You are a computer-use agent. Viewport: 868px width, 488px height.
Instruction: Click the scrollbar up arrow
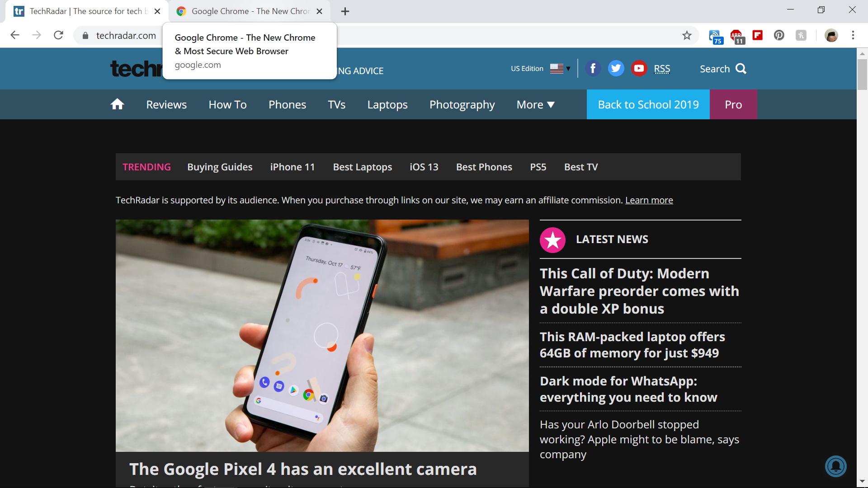click(x=862, y=53)
